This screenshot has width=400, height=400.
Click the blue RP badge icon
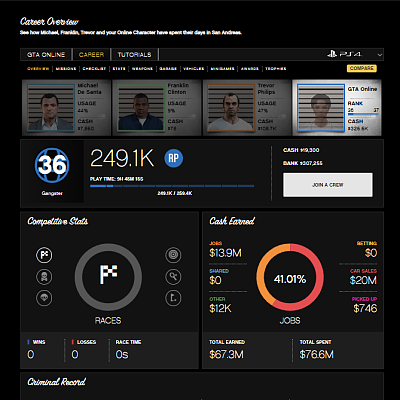pyautogui.click(x=174, y=158)
